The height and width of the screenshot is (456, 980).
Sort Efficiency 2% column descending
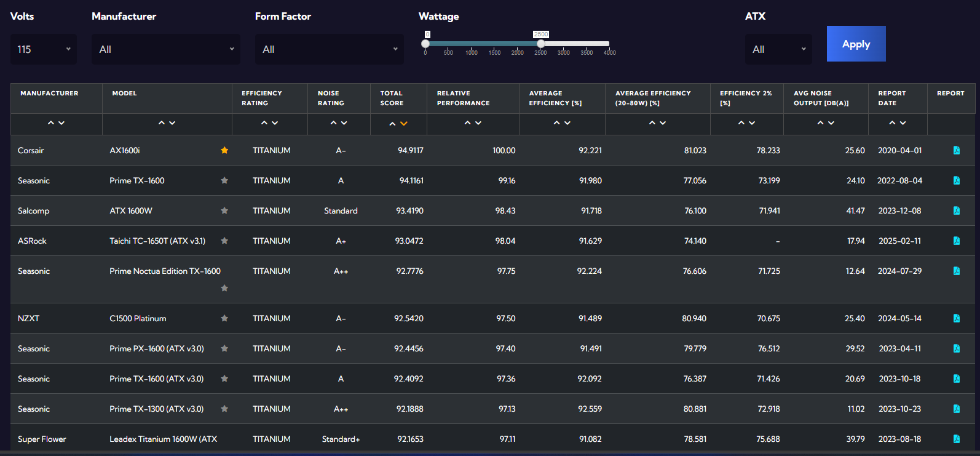(x=752, y=123)
